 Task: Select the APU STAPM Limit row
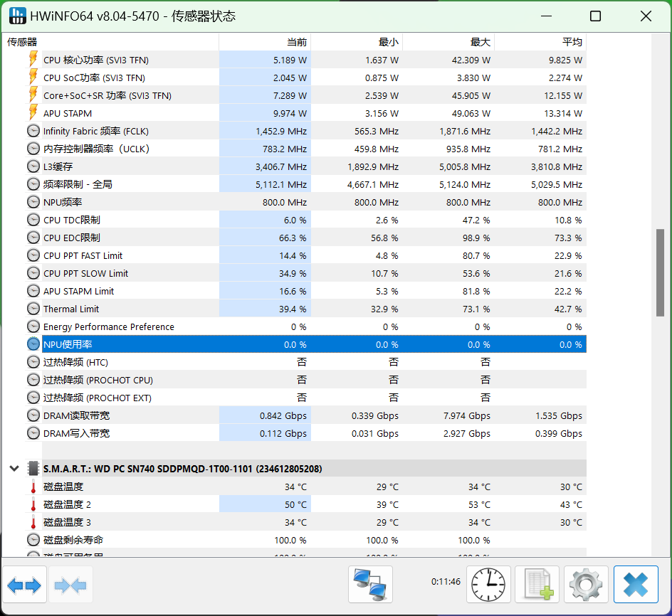[x=314, y=291]
